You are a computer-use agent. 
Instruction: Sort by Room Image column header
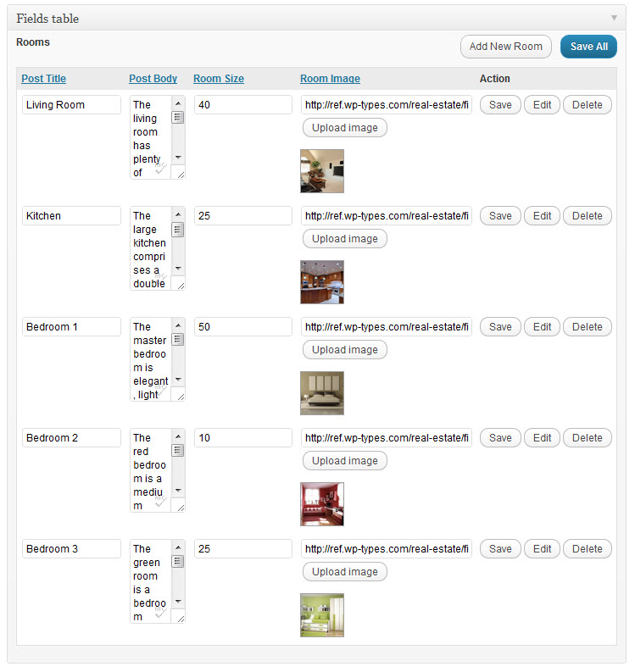coord(330,79)
